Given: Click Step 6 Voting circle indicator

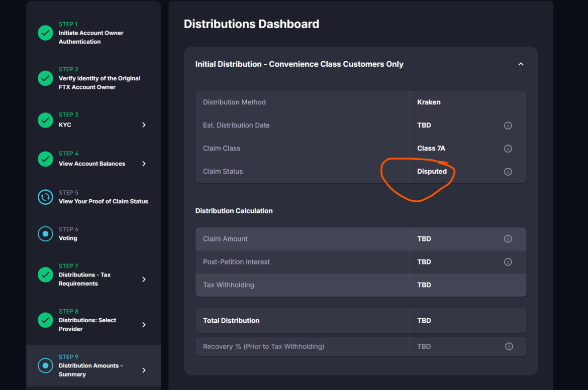Looking at the screenshot, I should tap(45, 234).
